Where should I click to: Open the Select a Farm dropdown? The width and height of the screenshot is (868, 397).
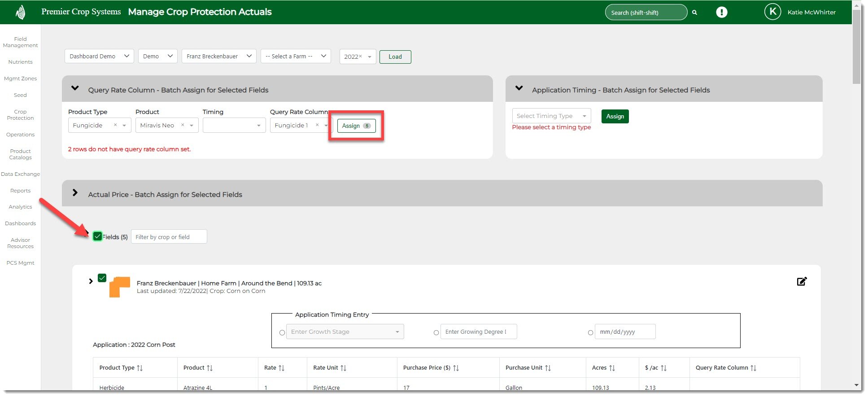point(296,56)
